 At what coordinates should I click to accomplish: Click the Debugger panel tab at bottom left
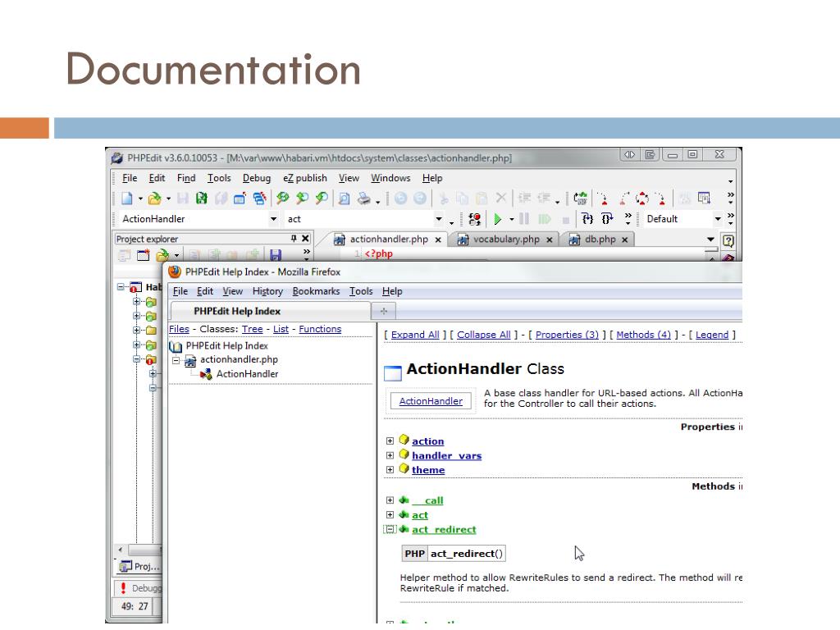click(x=139, y=588)
